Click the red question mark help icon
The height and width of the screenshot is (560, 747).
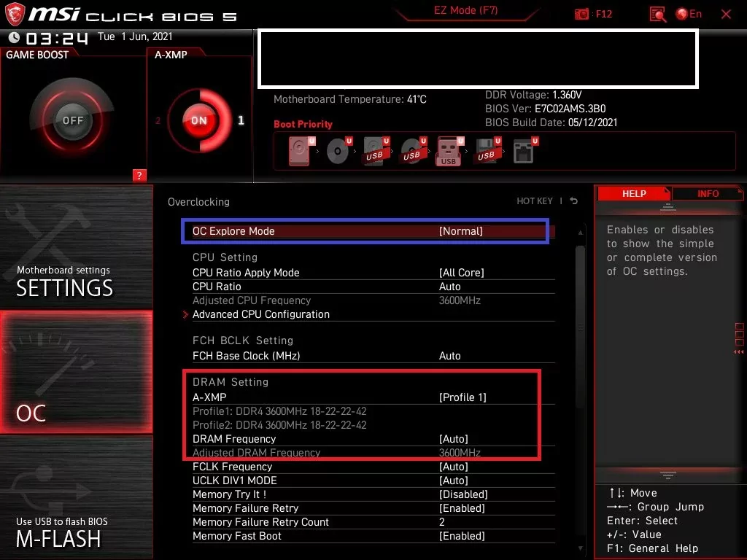tap(139, 175)
